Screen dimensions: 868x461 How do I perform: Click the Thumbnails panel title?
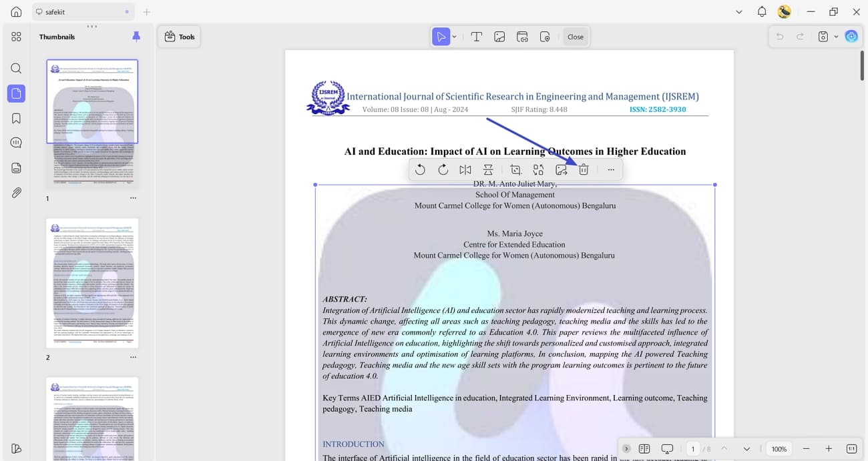tap(57, 37)
